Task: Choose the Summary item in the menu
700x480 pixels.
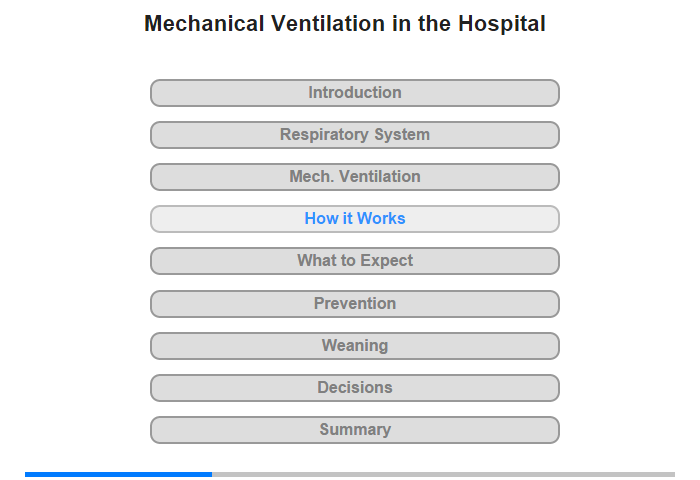Action: click(354, 430)
